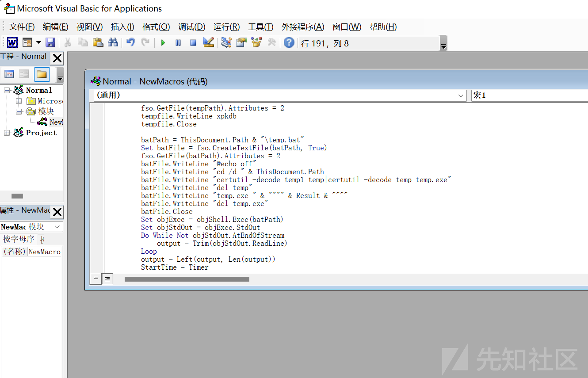
Task: Open 工具(T) menu
Action: tap(260, 27)
